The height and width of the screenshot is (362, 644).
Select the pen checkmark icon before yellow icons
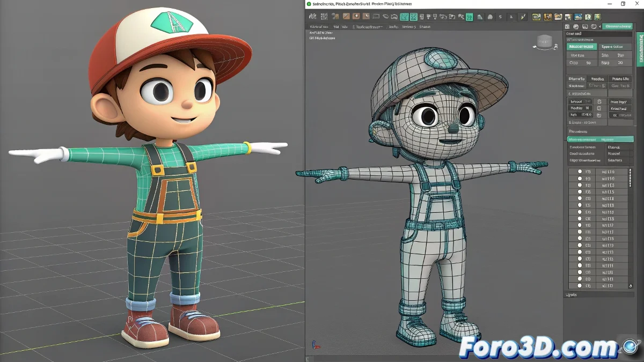(523, 17)
